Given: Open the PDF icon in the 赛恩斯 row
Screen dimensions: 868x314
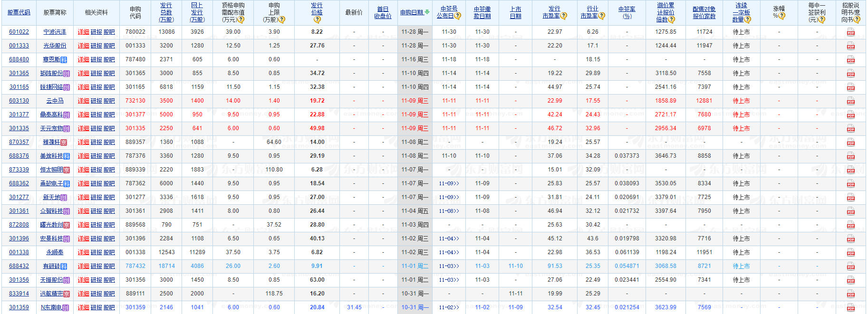Looking at the screenshot, I should 850,60.
